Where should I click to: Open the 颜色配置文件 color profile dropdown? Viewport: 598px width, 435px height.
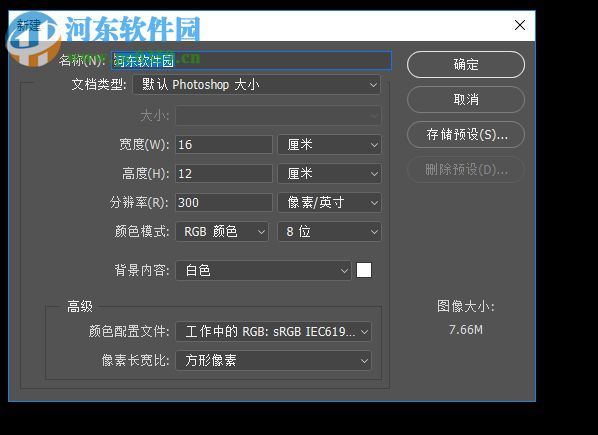point(273,332)
